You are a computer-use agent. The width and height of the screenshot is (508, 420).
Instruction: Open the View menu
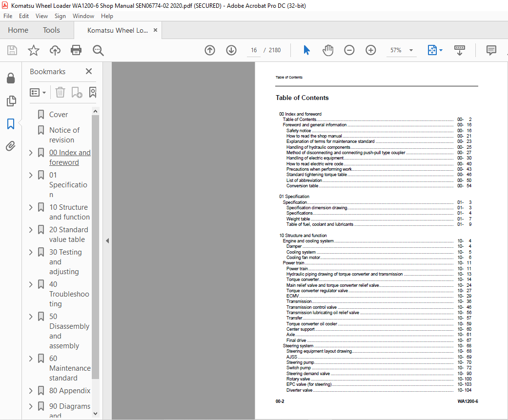pyautogui.click(x=41, y=16)
